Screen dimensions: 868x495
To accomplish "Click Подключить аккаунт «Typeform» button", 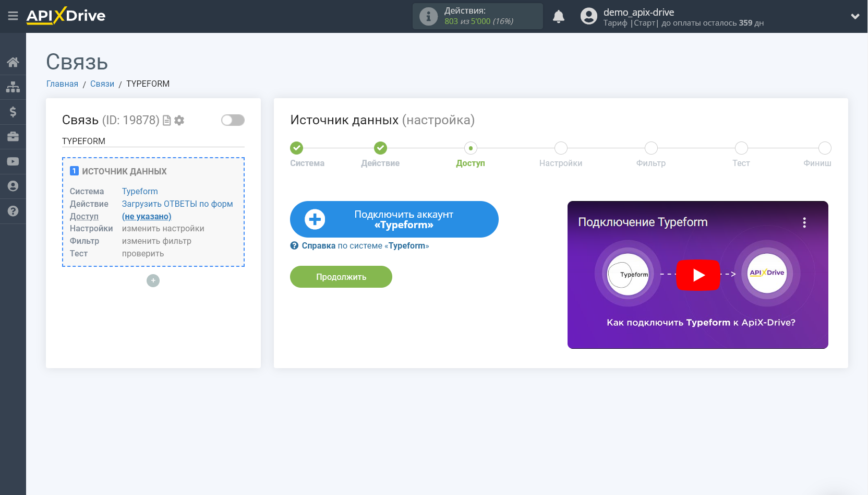I will [394, 219].
